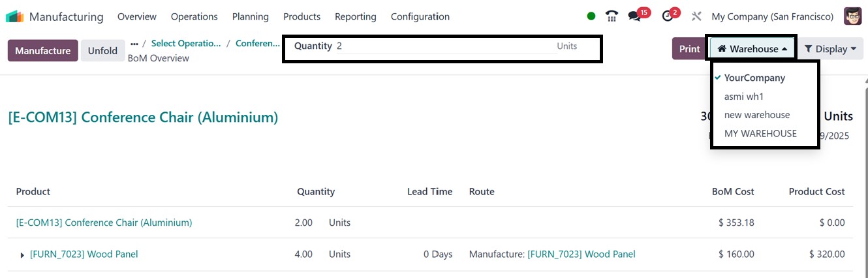The width and height of the screenshot is (868, 278).
Task: Click the user avatar picture
Action: (852, 16)
